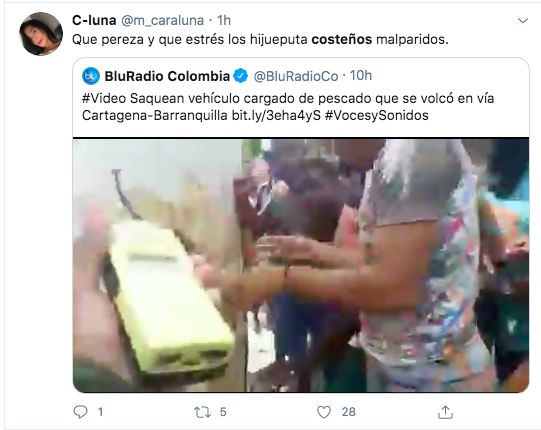Open the #VocesySonidos hashtag
This screenshot has width=541, height=430.
[x=376, y=115]
